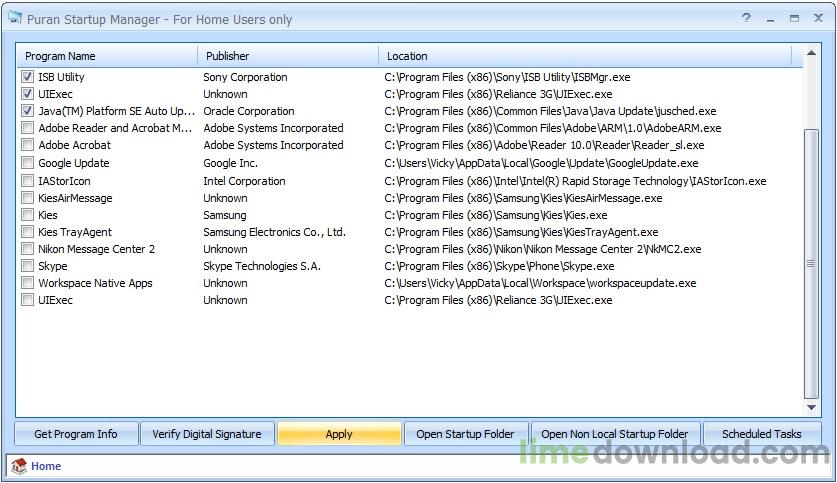Image resolution: width=837 pixels, height=483 pixels.
Task: Select the Kies TrayAgent program name
Action: (75, 232)
